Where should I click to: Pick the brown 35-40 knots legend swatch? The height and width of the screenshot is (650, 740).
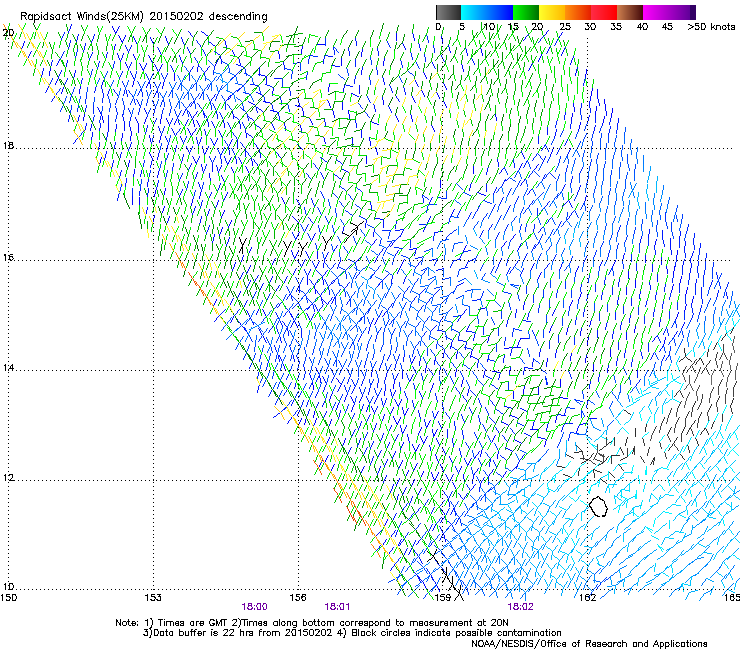630,12
